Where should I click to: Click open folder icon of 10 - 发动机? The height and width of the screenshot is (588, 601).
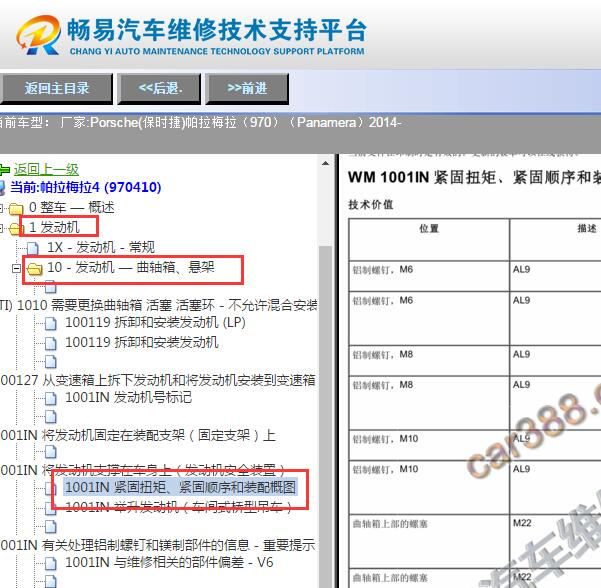34,269
